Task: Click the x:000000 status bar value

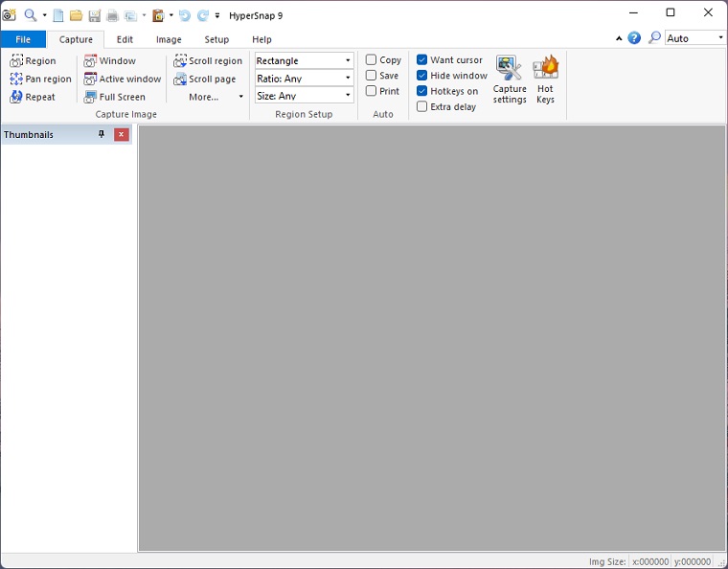Action: tap(650, 561)
